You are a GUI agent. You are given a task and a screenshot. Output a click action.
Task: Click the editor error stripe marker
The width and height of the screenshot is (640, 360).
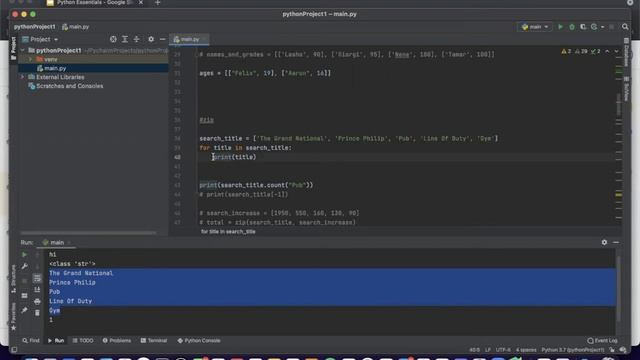tap(619, 195)
